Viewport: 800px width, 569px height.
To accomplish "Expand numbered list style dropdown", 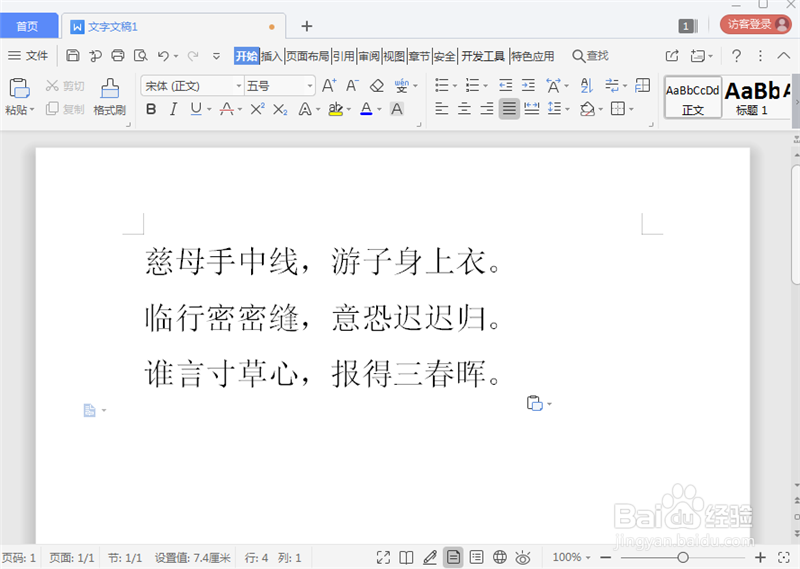I will tap(485, 86).
